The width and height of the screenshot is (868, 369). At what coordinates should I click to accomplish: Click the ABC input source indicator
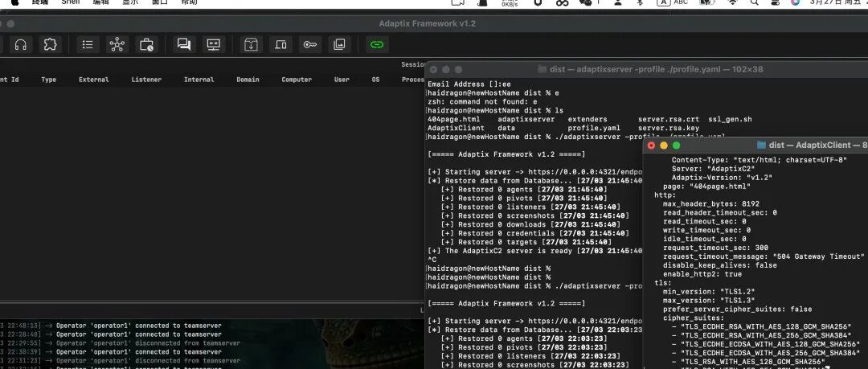(673, 2)
